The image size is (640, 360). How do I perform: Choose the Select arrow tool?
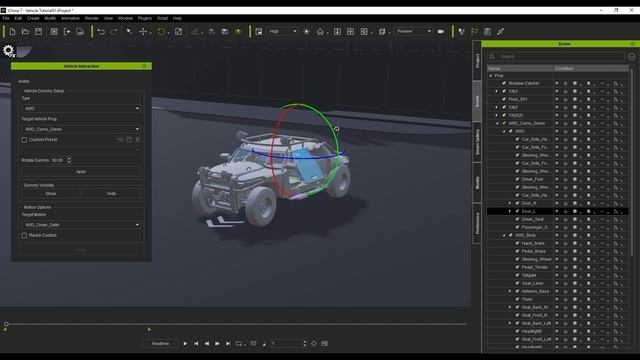pyautogui.click(x=129, y=31)
